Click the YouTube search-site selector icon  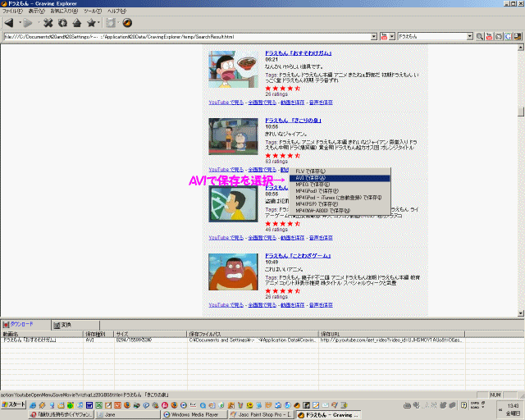[384, 37]
